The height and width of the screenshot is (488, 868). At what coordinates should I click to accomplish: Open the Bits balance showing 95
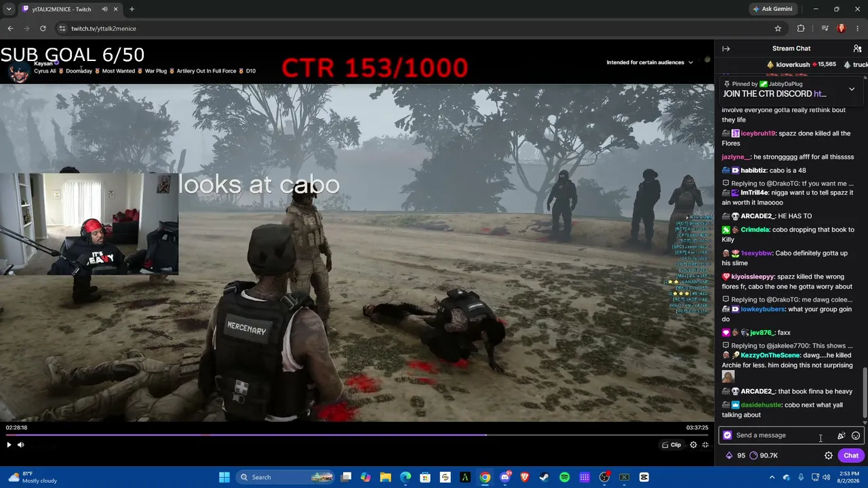[736, 455]
